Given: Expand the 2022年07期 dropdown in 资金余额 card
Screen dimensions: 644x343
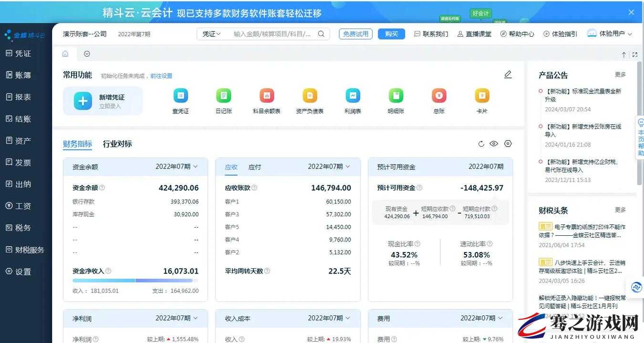Looking at the screenshot, I should click(177, 167).
